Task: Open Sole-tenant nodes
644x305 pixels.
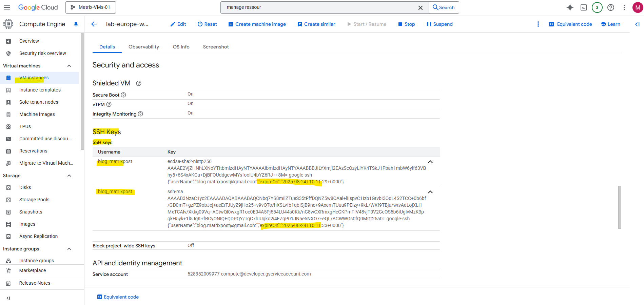Action: pos(39,102)
